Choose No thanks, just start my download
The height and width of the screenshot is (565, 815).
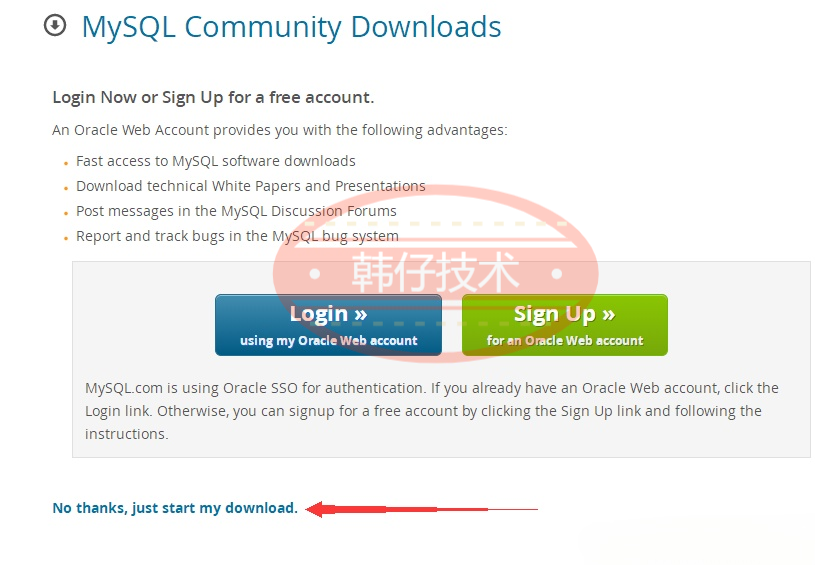point(175,508)
